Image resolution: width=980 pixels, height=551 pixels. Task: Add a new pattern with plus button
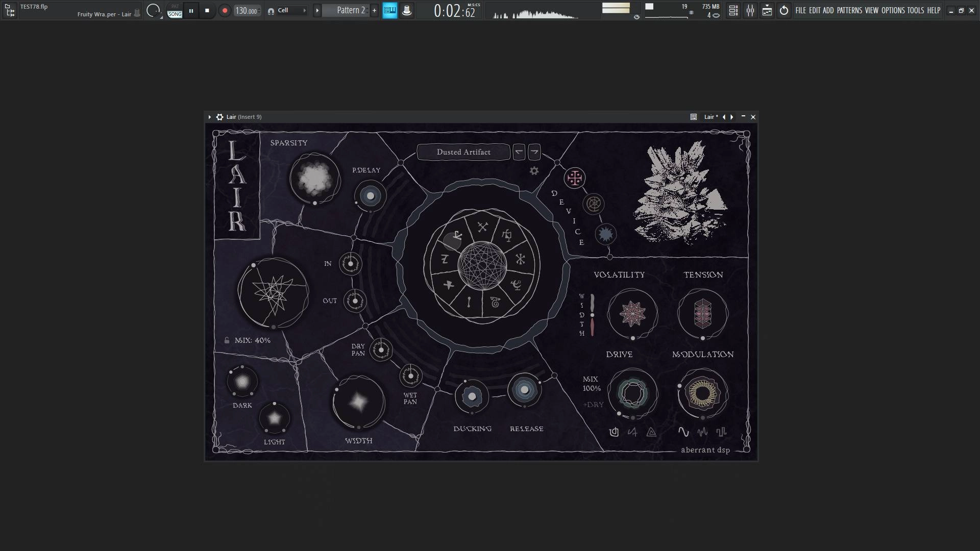pos(374,11)
